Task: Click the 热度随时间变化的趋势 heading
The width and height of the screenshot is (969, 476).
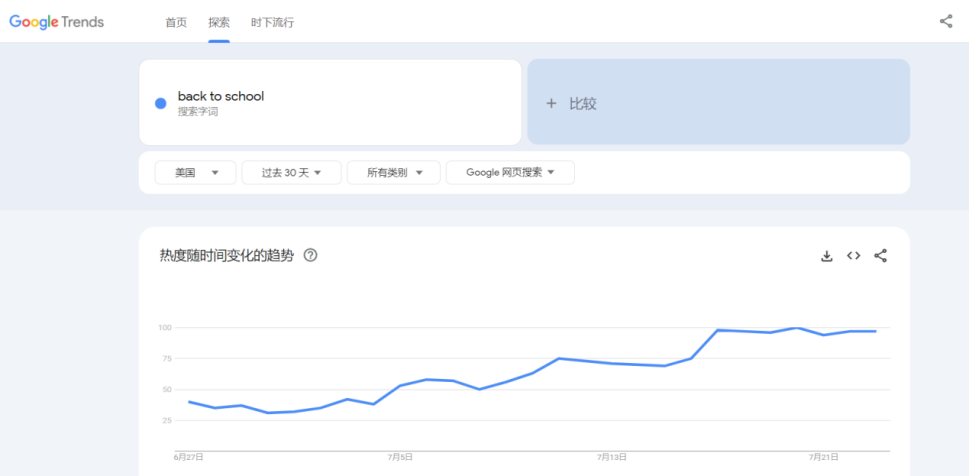Action: [x=227, y=255]
